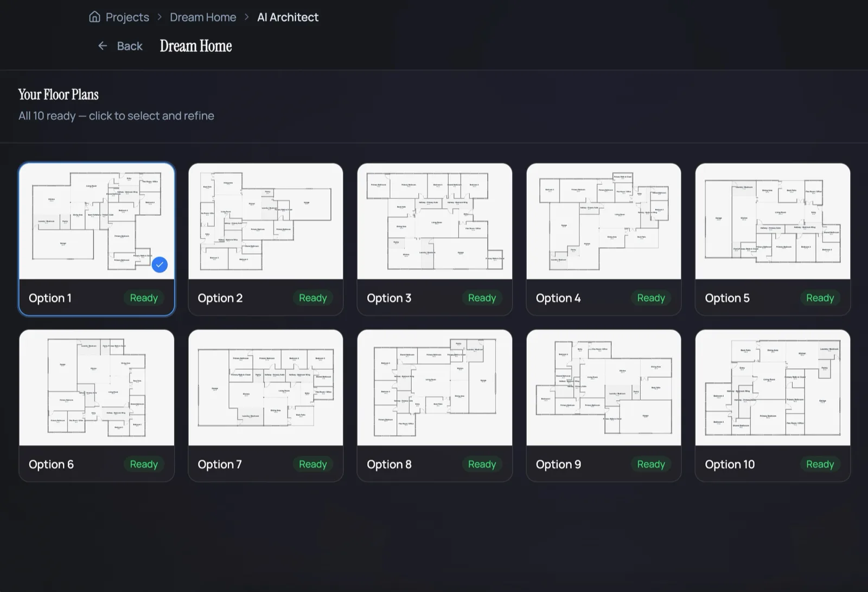Click the Ready badge on Option 3
This screenshot has width=868, height=592.
pos(481,298)
